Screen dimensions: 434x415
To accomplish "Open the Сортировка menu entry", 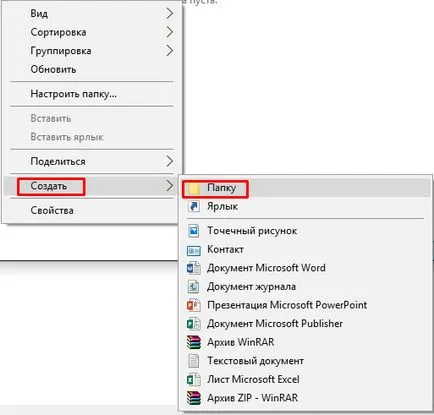I will [92, 32].
